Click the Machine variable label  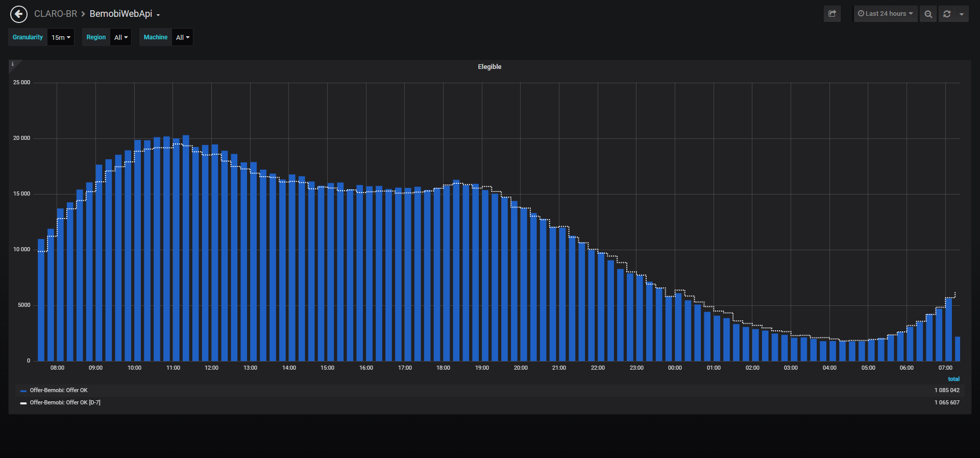tap(156, 37)
